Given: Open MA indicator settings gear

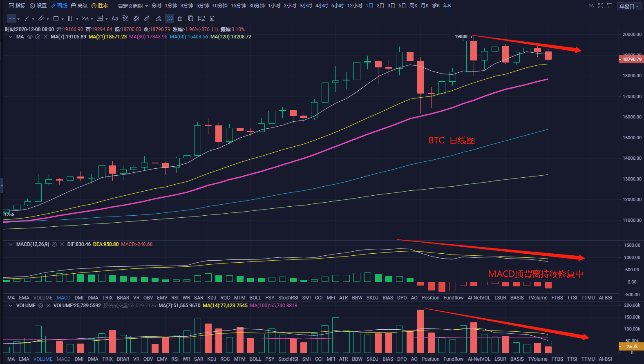Looking at the screenshot, I should [x=38, y=37].
